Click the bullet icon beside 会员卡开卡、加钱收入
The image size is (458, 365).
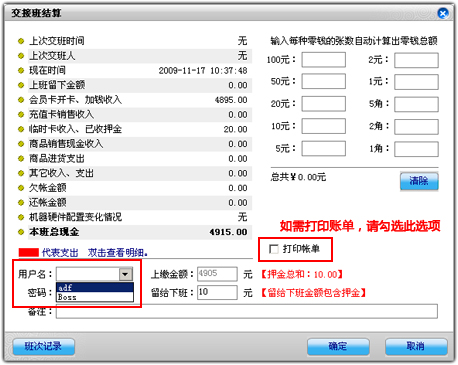point(21,100)
